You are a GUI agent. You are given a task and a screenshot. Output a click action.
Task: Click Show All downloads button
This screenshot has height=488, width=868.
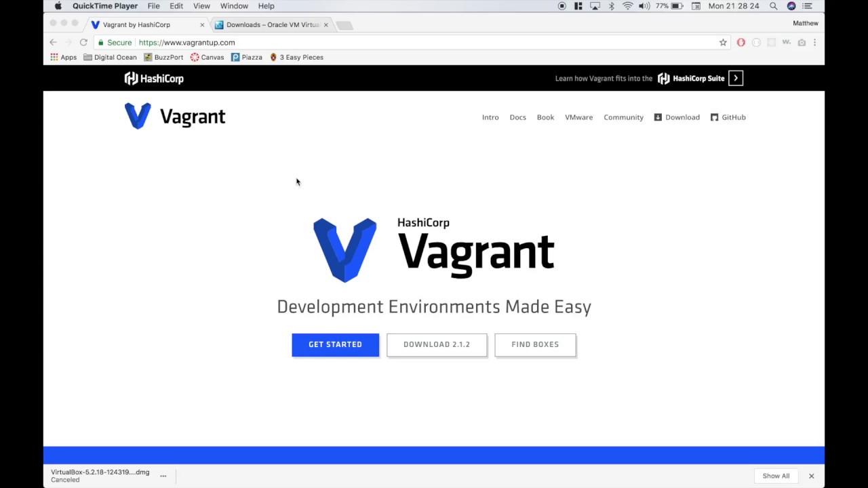776,476
